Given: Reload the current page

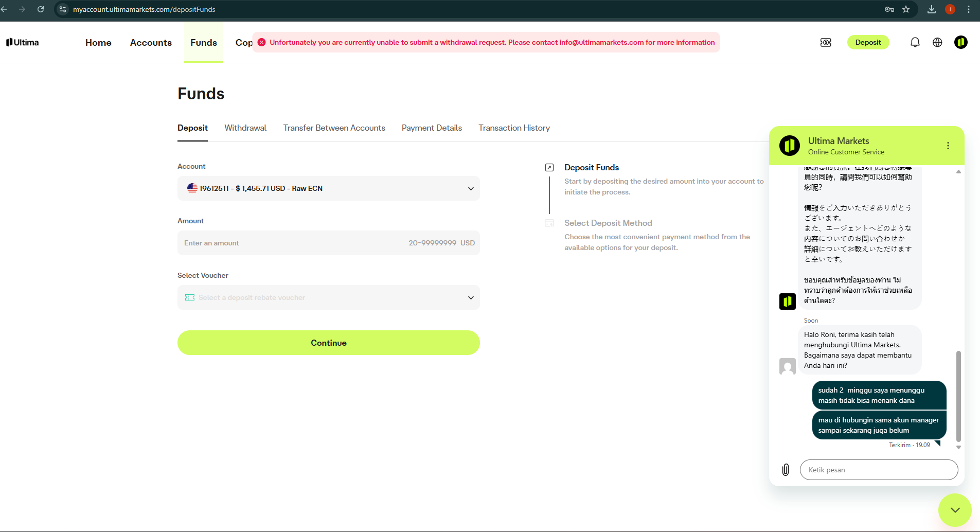Looking at the screenshot, I should (x=41, y=9).
